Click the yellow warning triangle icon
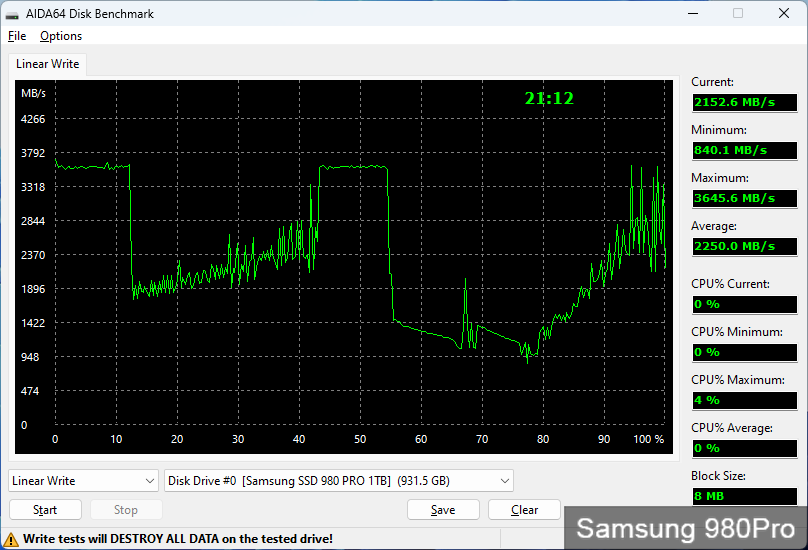Viewport: 808px width, 550px height. pyautogui.click(x=10, y=540)
